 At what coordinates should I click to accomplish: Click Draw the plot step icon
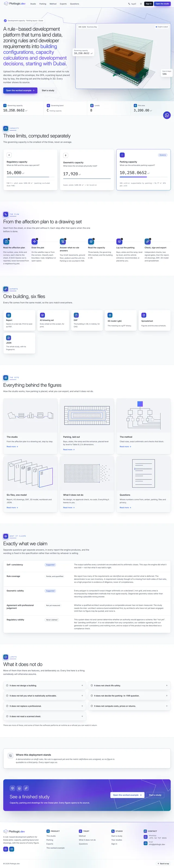pyautogui.click(x=35, y=242)
